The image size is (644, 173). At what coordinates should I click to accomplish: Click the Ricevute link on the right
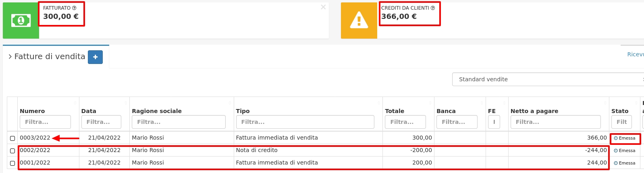pos(635,54)
